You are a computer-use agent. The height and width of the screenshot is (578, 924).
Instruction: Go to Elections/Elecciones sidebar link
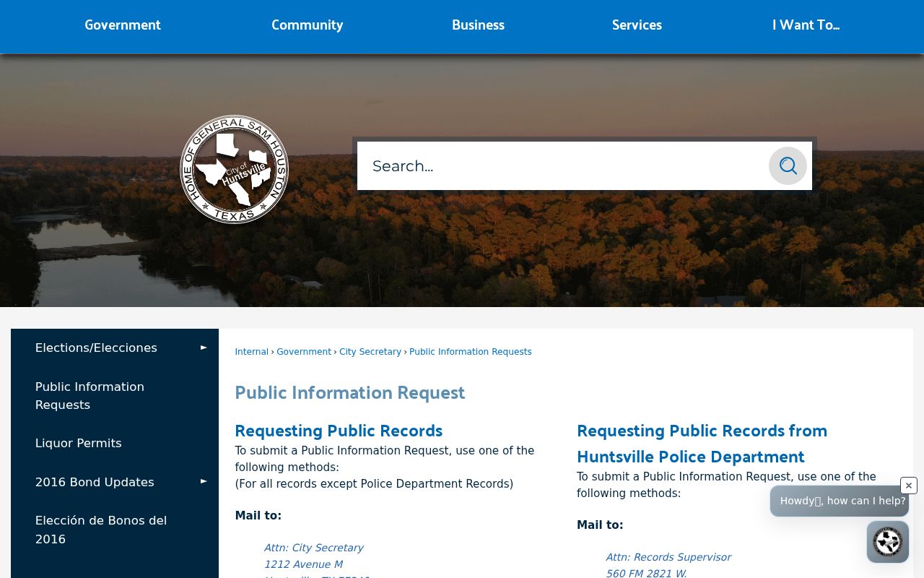tap(96, 348)
